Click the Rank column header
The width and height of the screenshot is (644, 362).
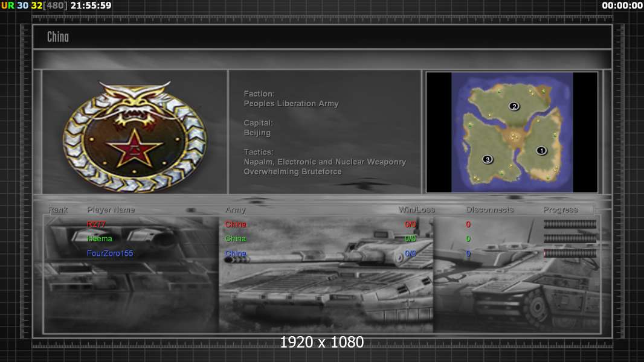[58, 209]
